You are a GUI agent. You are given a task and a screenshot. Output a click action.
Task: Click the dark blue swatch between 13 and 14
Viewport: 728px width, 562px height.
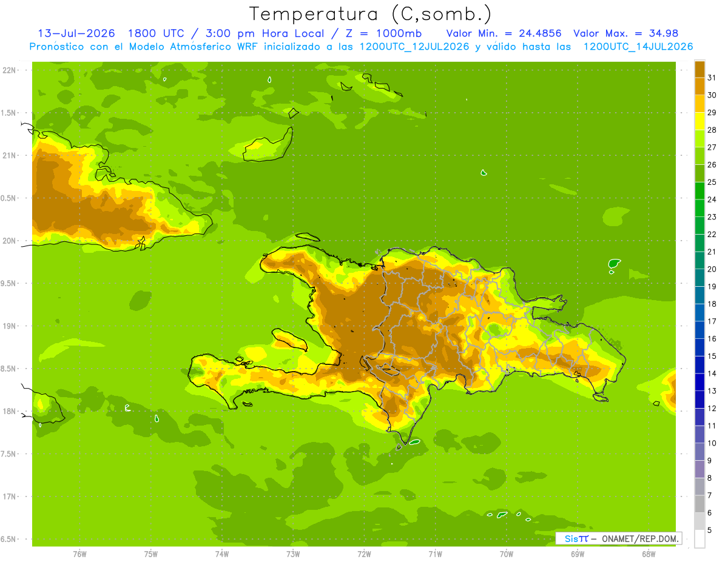coord(699,382)
